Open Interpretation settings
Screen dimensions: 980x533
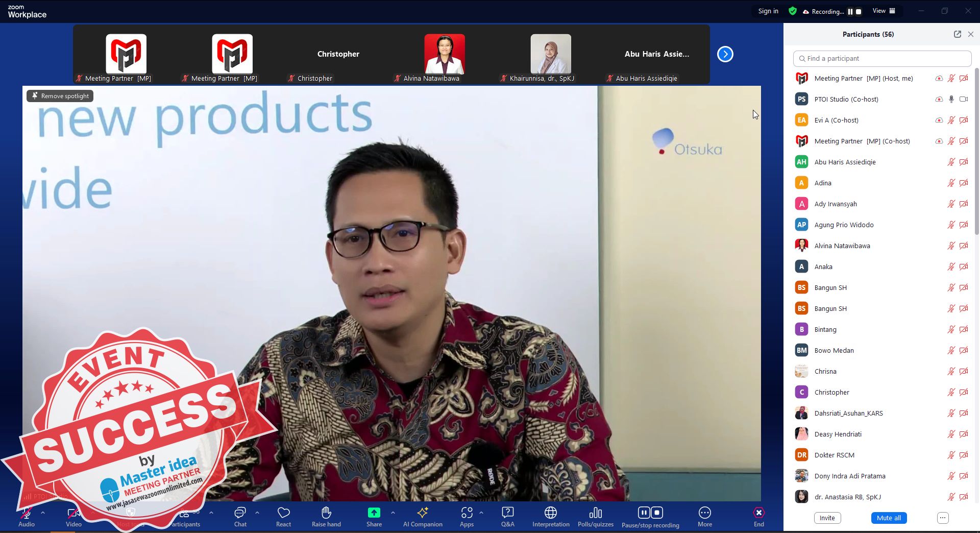coord(551,516)
